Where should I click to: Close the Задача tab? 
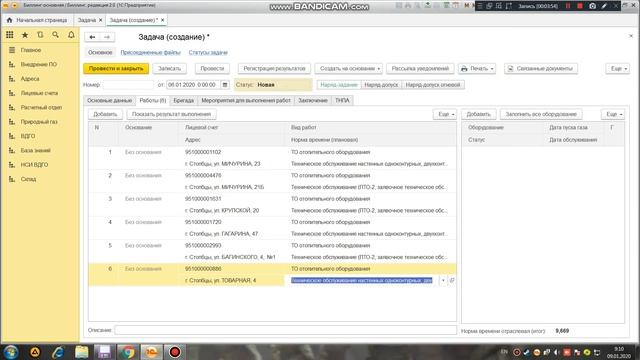point(100,20)
